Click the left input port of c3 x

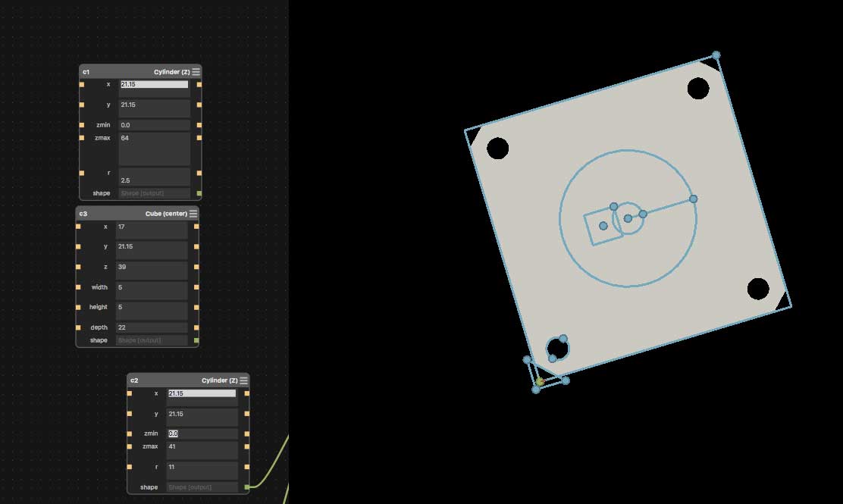point(79,227)
